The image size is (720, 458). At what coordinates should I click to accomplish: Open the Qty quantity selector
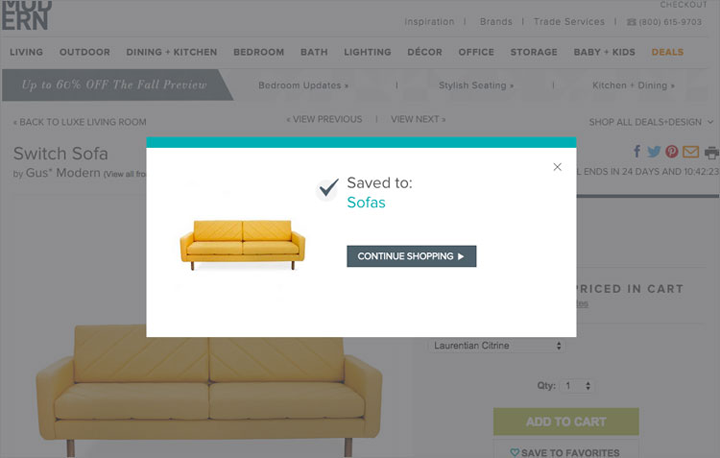point(579,385)
